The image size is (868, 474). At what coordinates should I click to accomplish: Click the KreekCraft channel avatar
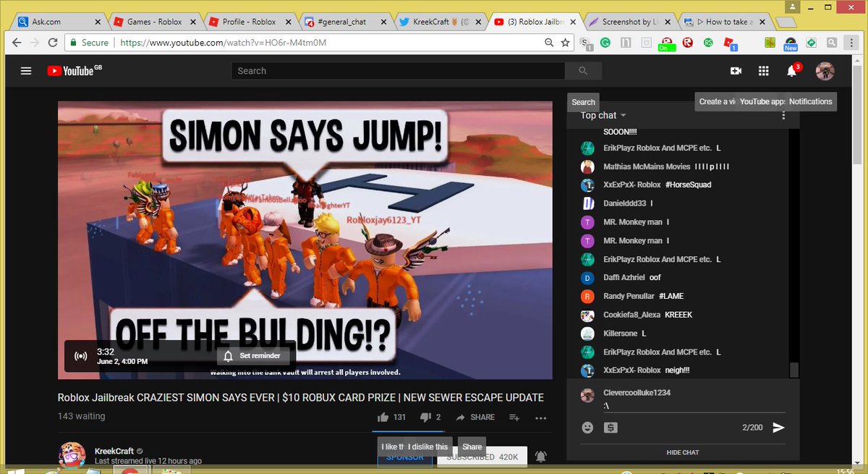point(72,456)
